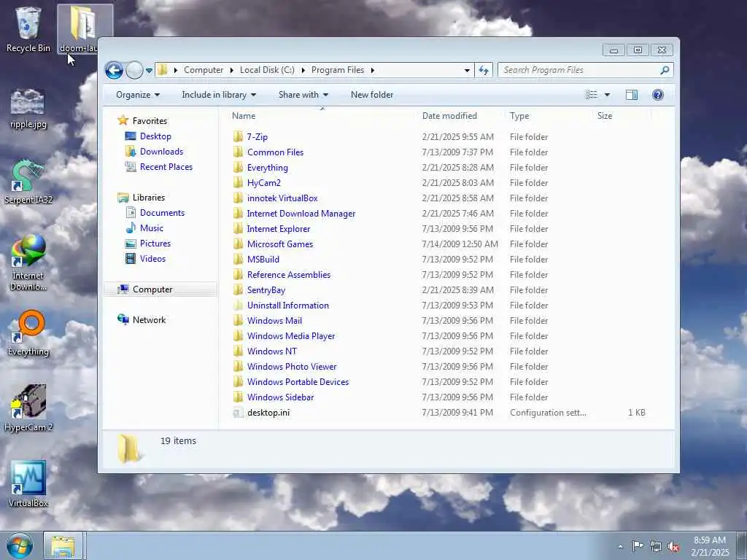This screenshot has width=747, height=560.
Task: Click the Explorer Forward arrow button
Action: point(134,71)
